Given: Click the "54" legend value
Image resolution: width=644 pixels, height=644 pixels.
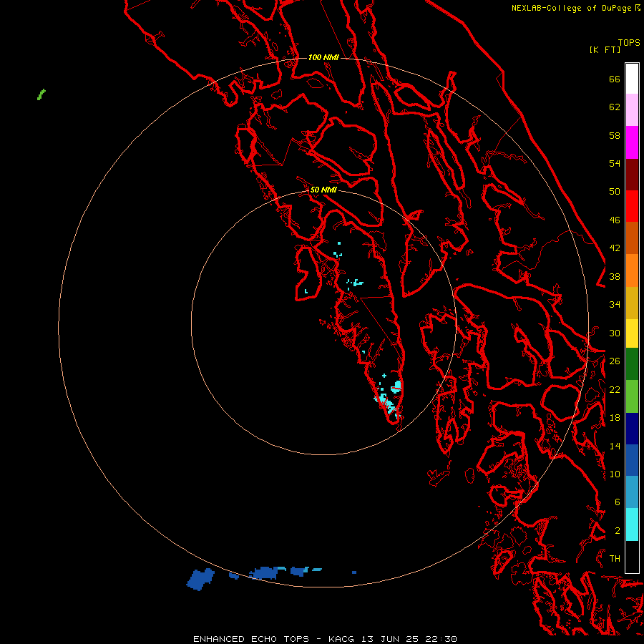Looking at the screenshot, I should [615, 163].
